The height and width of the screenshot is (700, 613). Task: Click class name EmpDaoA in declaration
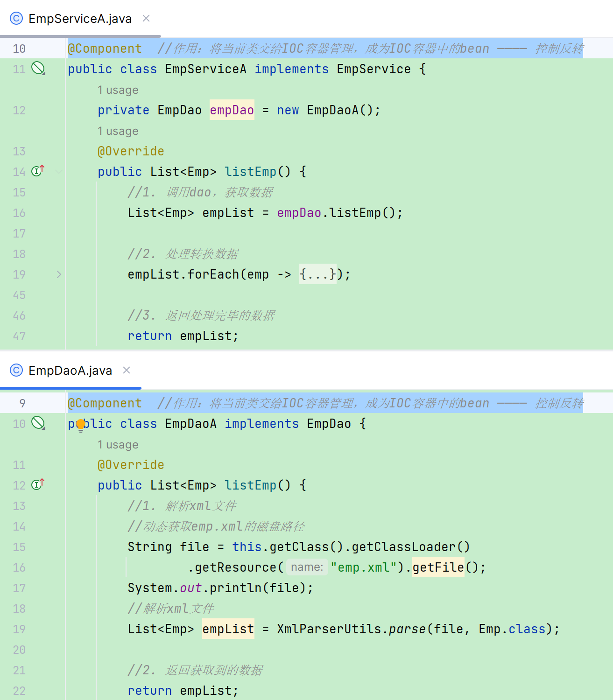pos(191,424)
